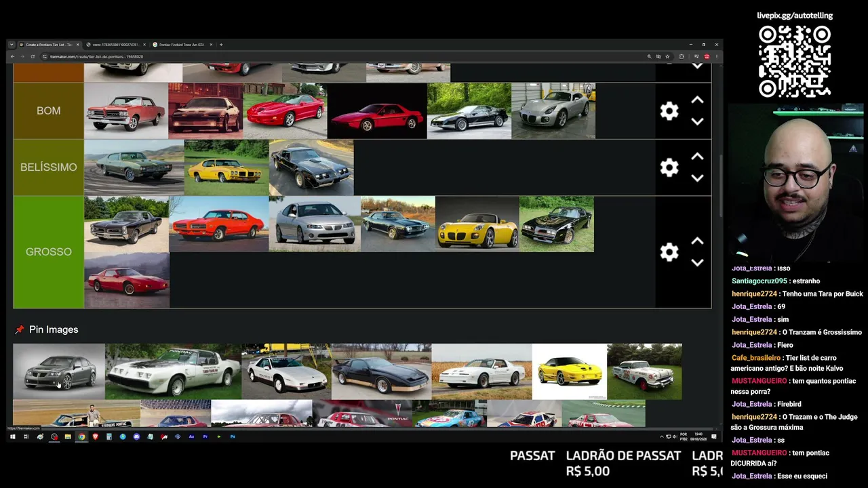Select the orange GTO Judge in GROSSO tier
Screen dimensions: 868x488
(x=218, y=224)
